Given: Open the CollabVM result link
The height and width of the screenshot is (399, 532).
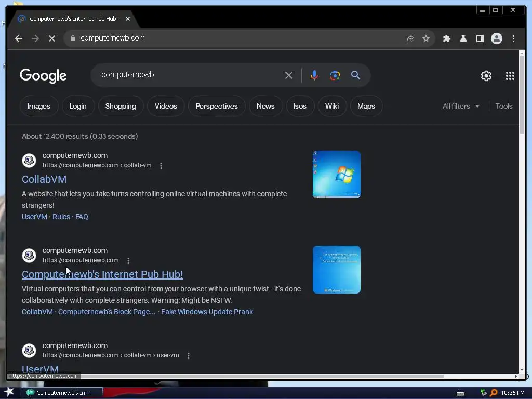Looking at the screenshot, I should (x=44, y=179).
